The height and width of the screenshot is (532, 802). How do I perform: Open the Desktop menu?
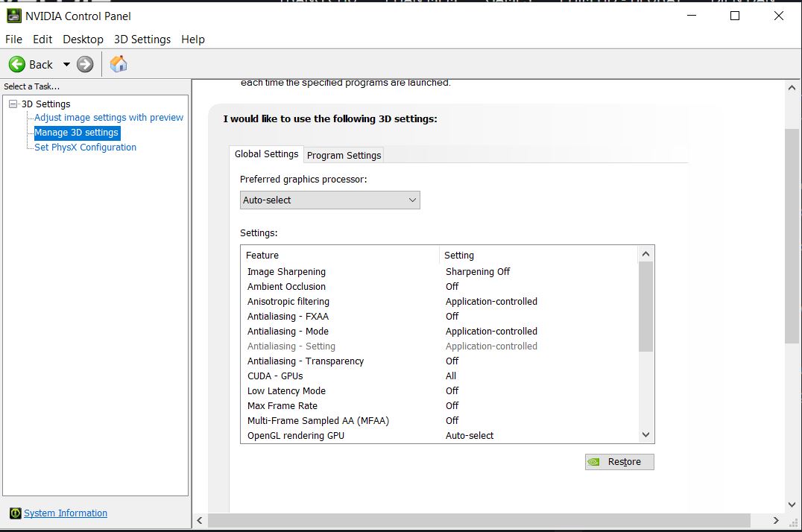point(83,39)
